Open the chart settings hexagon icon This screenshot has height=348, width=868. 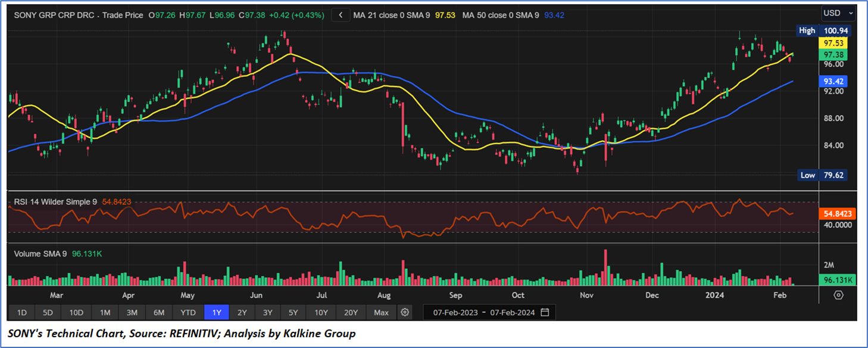[839, 295]
